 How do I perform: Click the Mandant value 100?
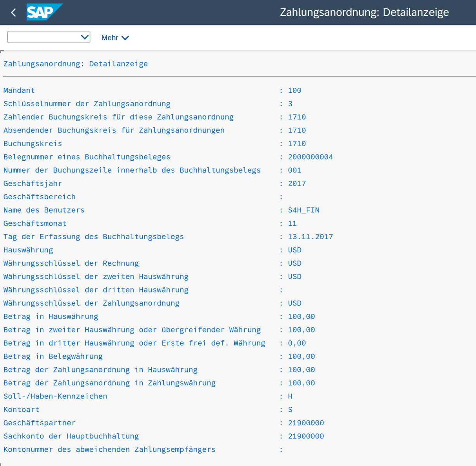click(x=294, y=90)
